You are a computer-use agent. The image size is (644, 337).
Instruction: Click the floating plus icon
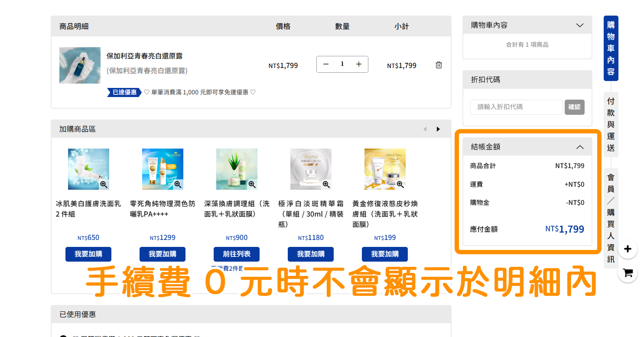(x=628, y=249)
